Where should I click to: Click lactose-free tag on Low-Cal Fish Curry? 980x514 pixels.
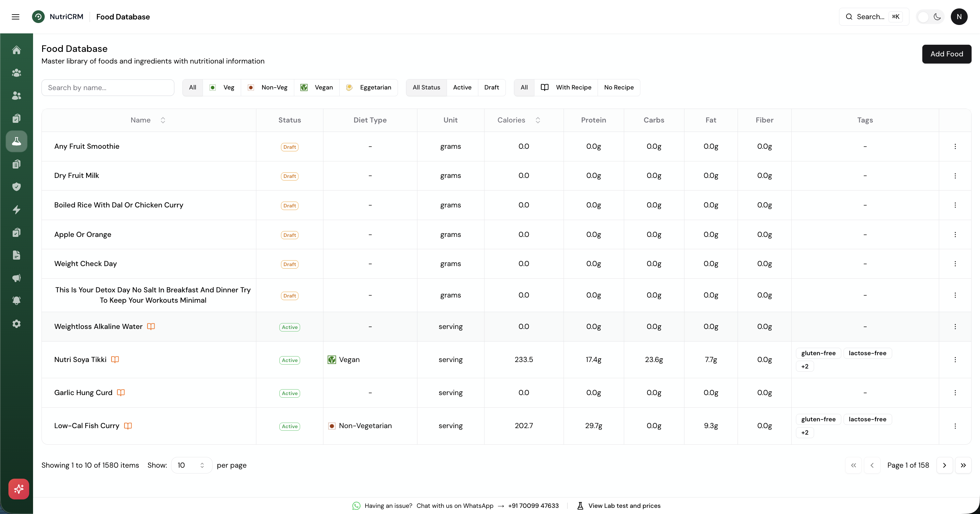868,419
